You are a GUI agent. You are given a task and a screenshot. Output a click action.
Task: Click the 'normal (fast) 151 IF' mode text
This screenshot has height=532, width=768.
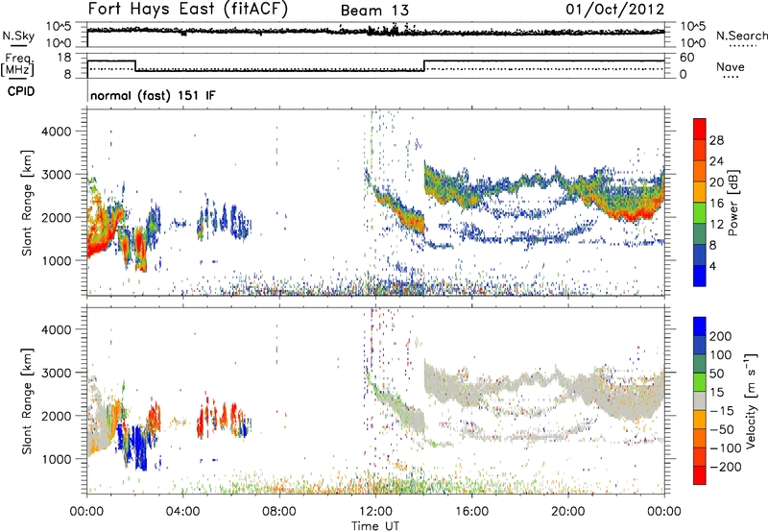153,95
